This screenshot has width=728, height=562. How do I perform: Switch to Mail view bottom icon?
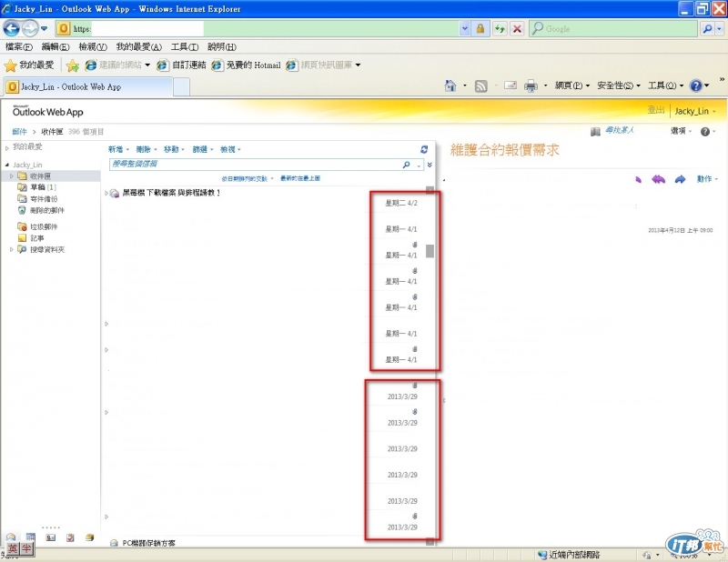pyautogui.click(x=11, y=537)
